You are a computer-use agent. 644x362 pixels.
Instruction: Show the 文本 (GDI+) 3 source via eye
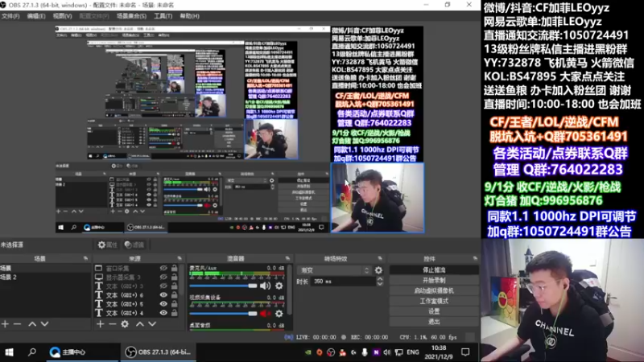pyautogui.click(x=163, y=286)
